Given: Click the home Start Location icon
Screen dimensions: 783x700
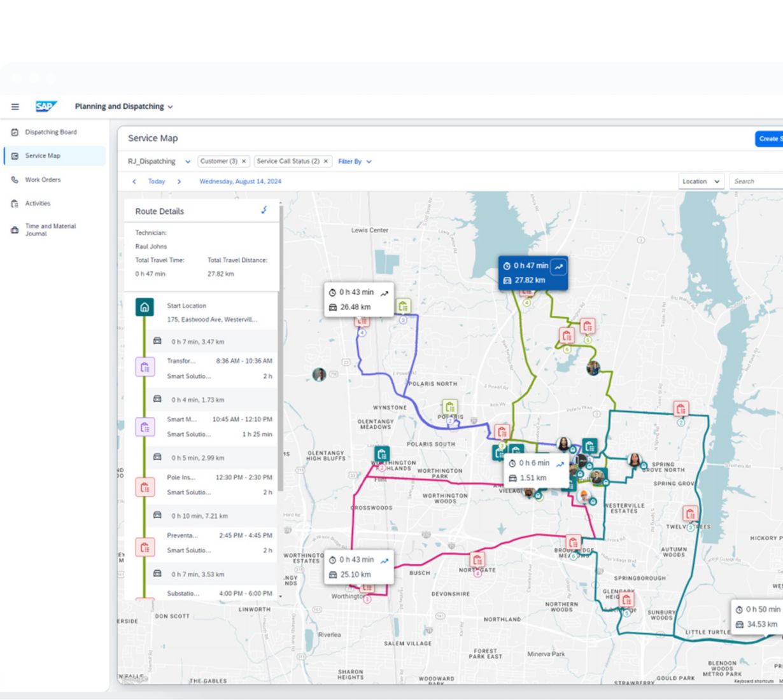Looking at the screenshot, I should pos(145,307).
